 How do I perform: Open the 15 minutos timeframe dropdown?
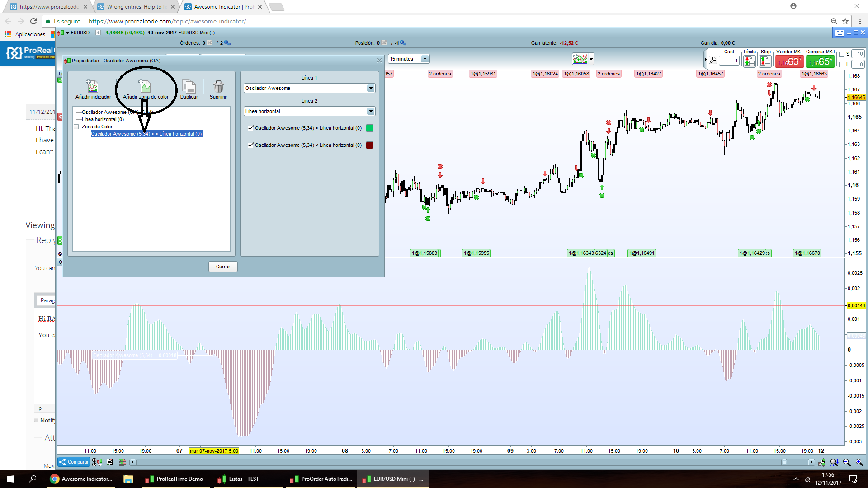pos(425,59)
